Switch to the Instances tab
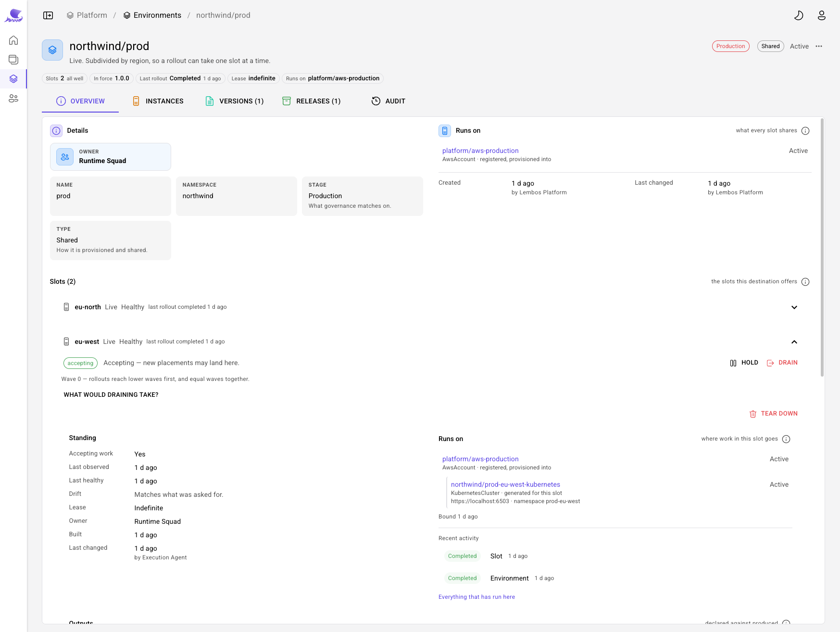The height and width of the screenshot is (632, 840). coord(158,101)
